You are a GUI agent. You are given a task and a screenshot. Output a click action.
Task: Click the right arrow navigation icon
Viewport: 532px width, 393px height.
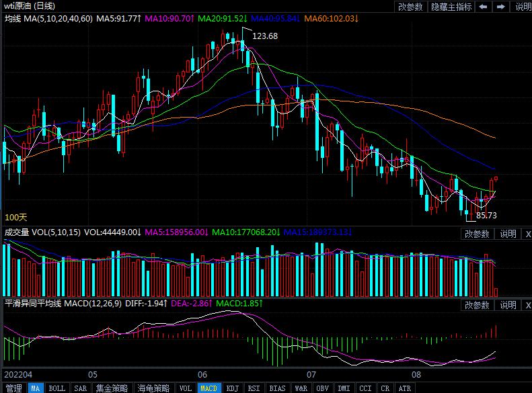(x=500, y=7)
